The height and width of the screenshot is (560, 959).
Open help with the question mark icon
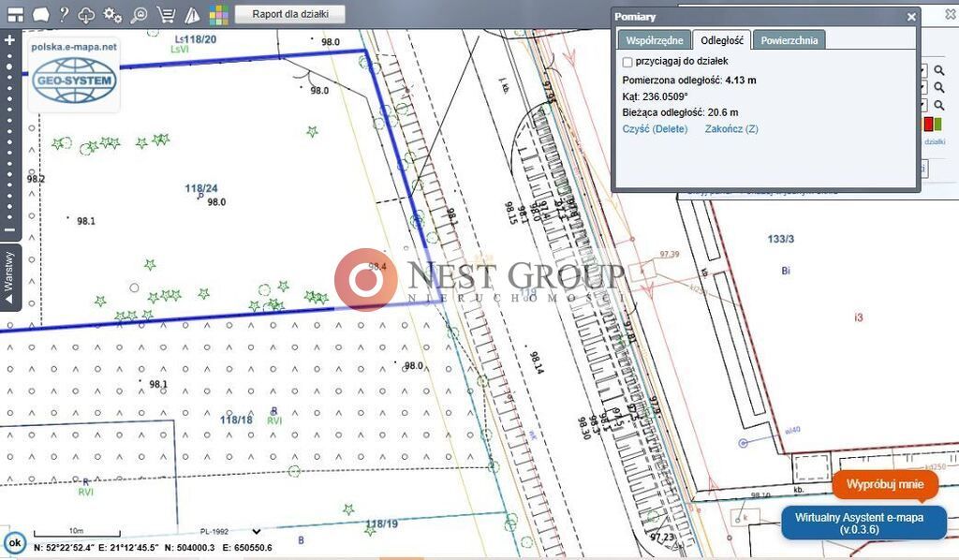(x=64, y=14)
